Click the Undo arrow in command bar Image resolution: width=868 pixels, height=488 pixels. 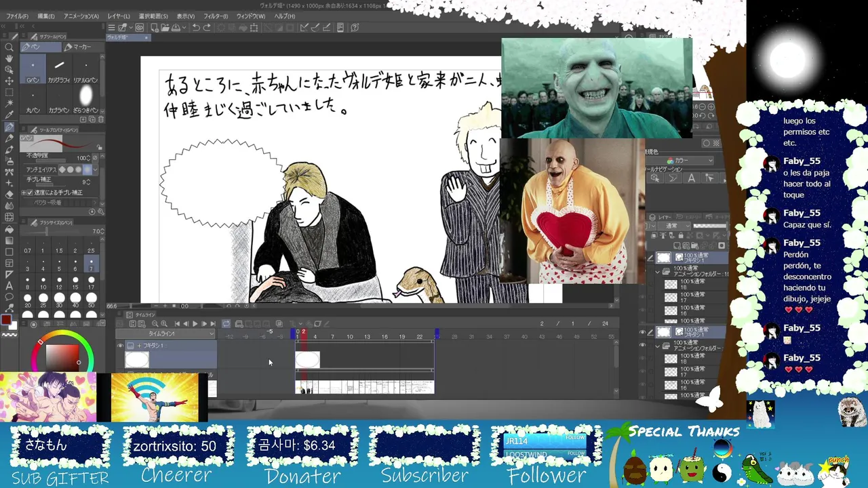[x=196, y=28]
